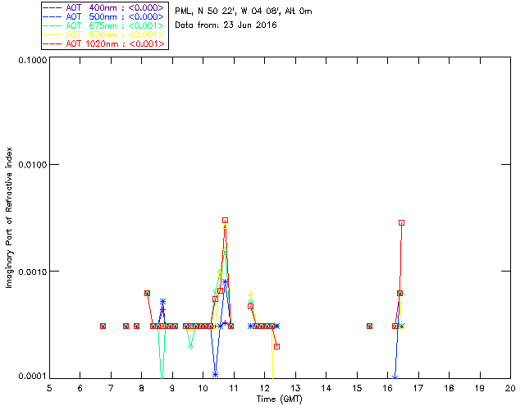
Task: Click the AOT 400nm legend entry
Action: click(x=103, y=7)
